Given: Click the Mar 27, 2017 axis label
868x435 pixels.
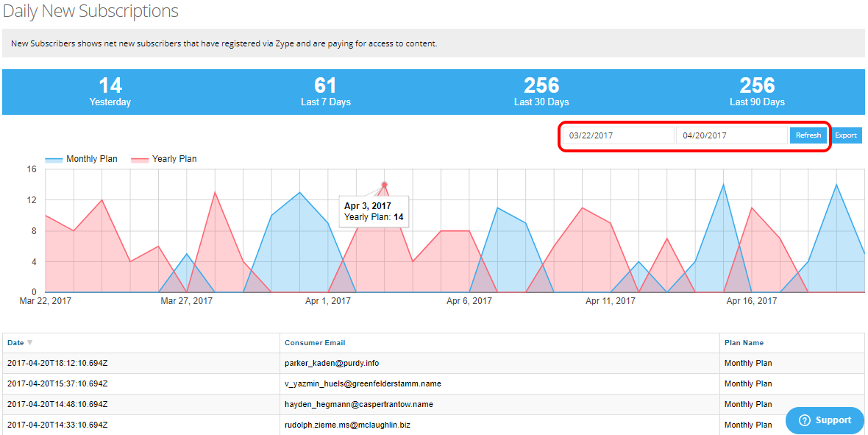Looking at the screenshot, I should (187, 301).
